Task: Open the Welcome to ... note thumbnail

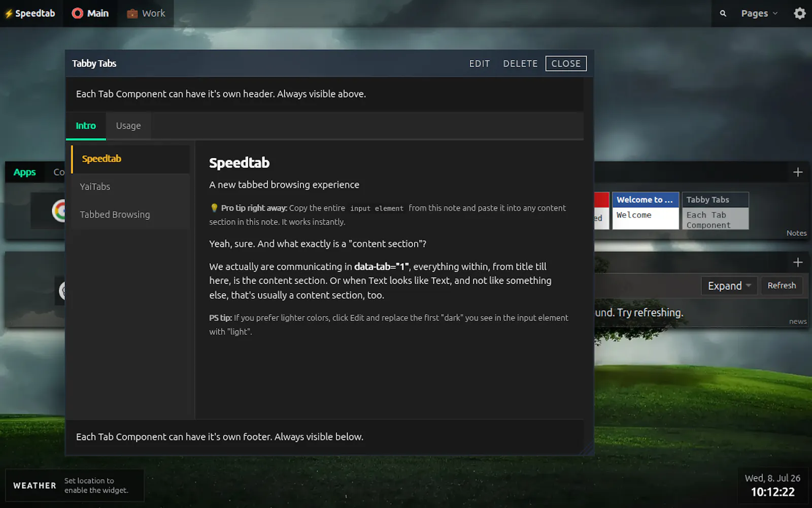Action: point(646,210)
